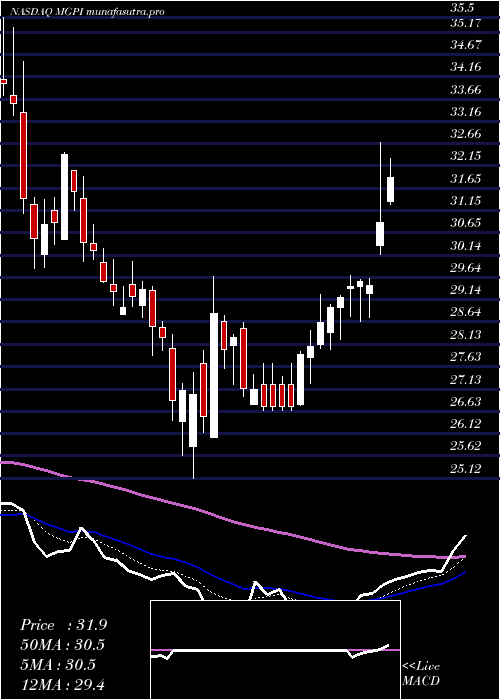Click the 32.66 price label
500x700 pixels.
(x=466, y=134)
